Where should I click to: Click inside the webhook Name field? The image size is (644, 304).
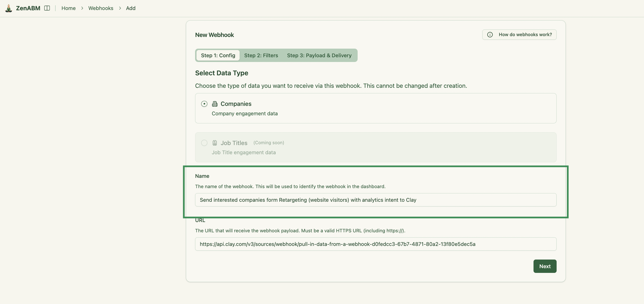click(x=375, y=200)
